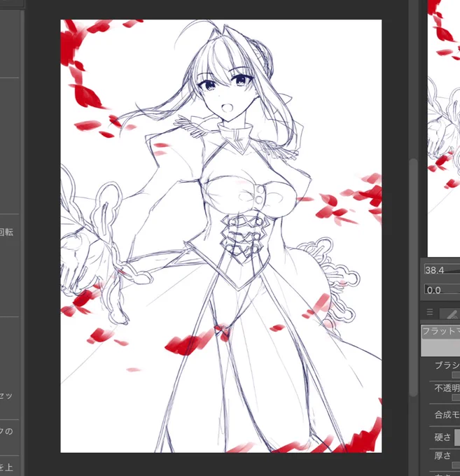Click the 合成モ blending mode label
This screenshot has height=476, width=460.
click(x=447, y=414)
